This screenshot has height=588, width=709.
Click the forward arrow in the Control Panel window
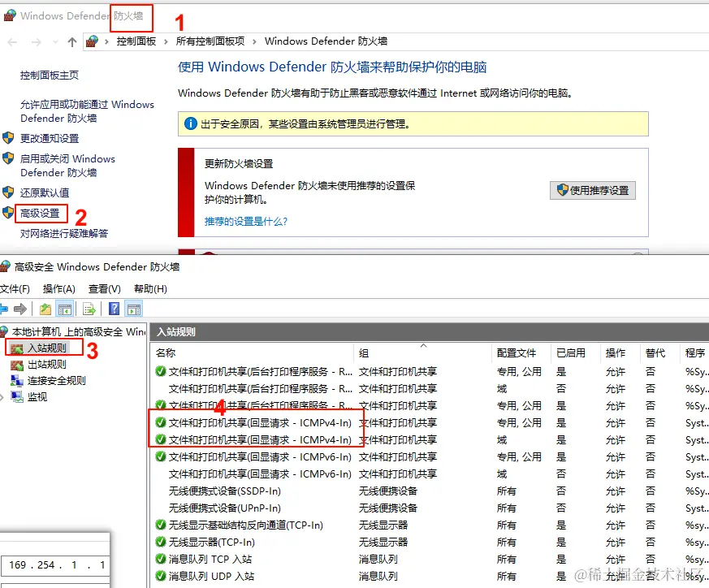(x=37, y=42)
